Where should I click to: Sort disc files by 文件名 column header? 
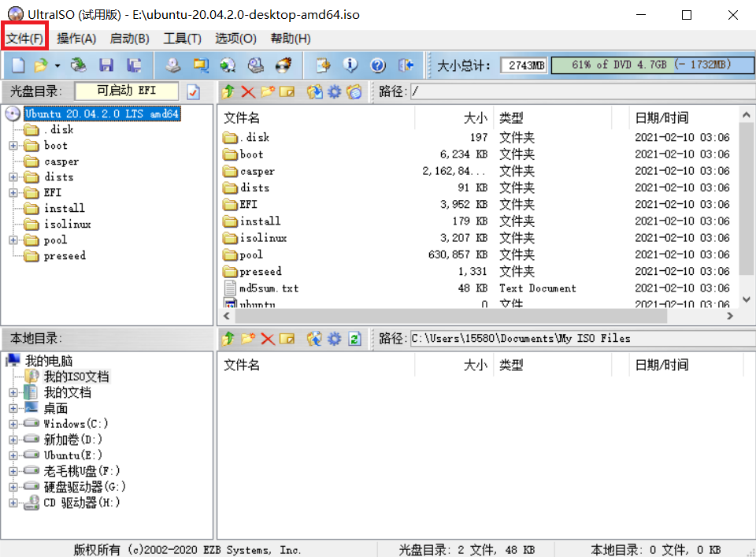[x=317, y=117]
